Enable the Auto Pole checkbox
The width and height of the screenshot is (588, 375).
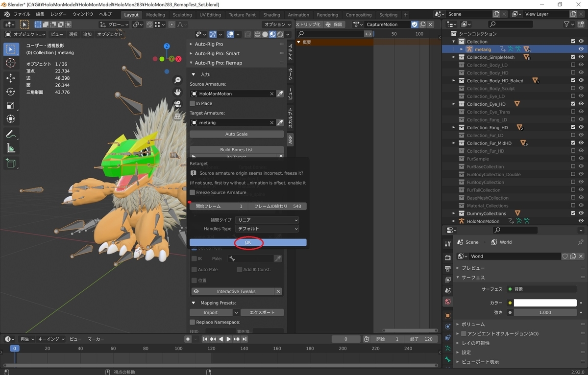194,269
